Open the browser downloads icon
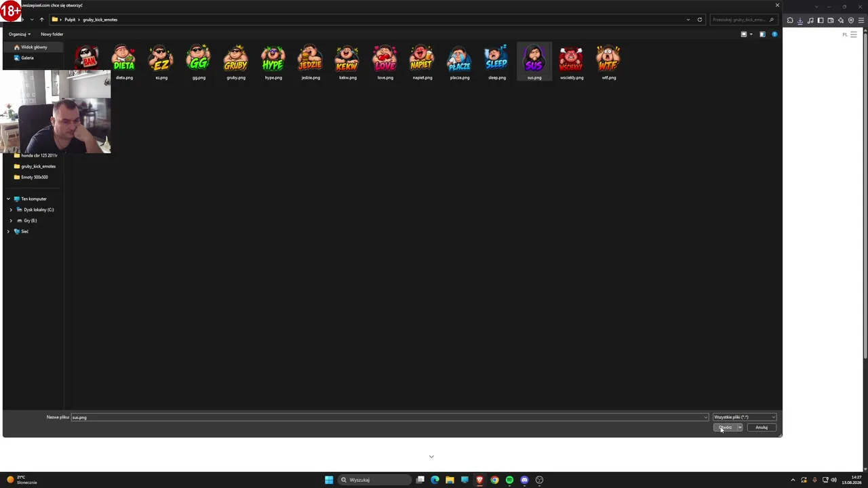868x488 pixels. [x=800, y=20]
